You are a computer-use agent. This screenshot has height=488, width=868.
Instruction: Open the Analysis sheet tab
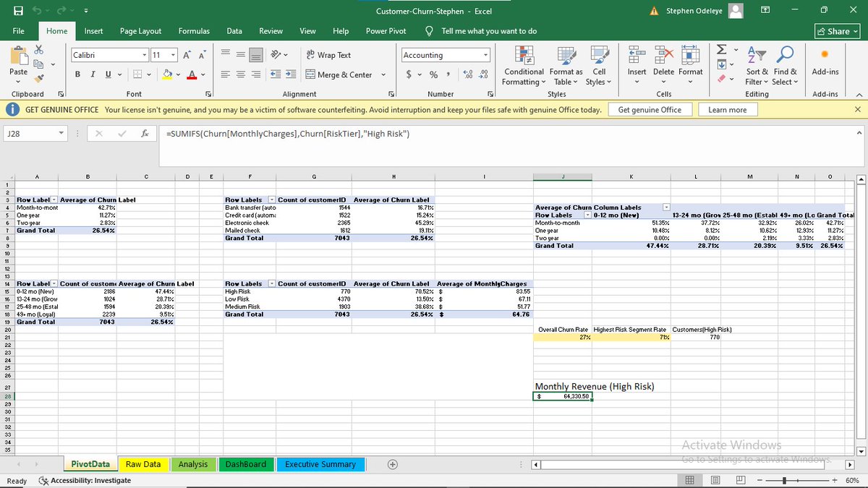(193, 464)
